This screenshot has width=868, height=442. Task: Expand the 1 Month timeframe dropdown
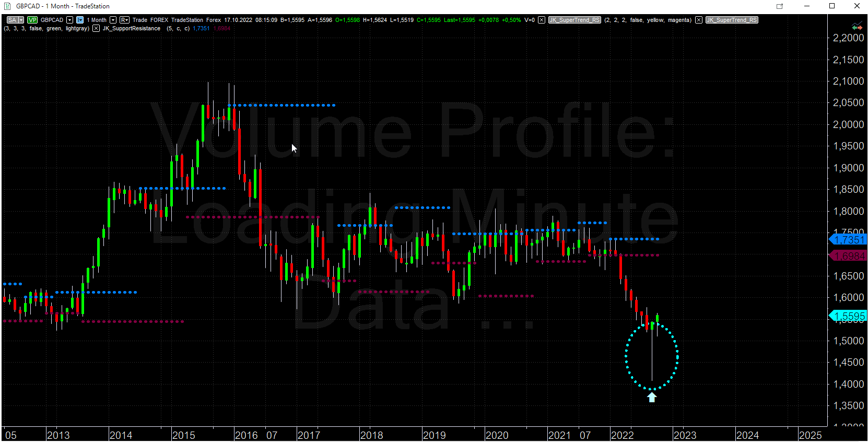[113, 20]
